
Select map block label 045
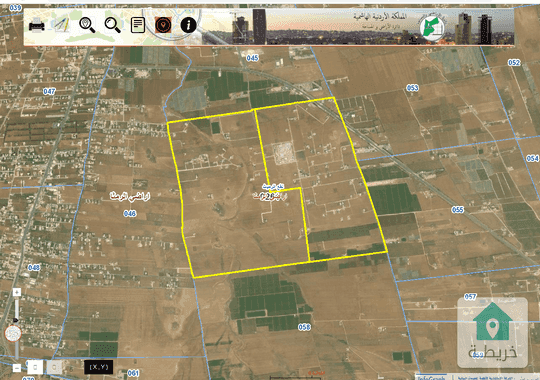(252, 58)
